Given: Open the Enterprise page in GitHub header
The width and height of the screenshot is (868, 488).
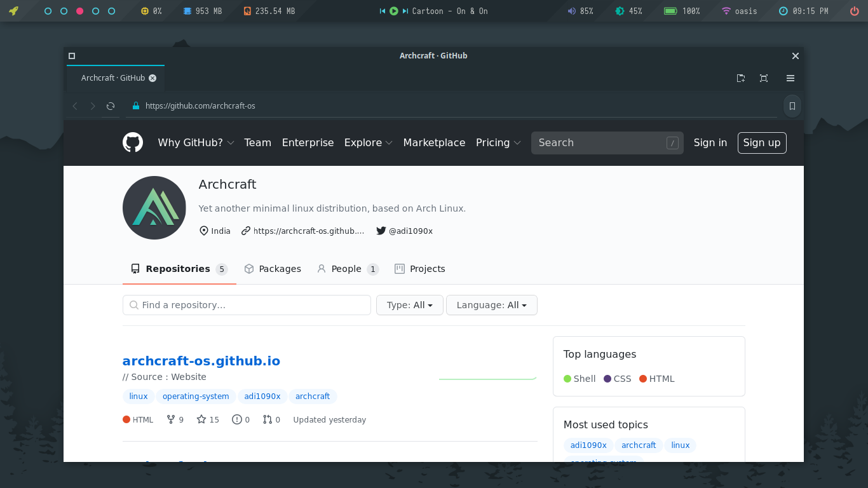Looking at the screenshot, I should pyautogui.click(x=308, y=142).
